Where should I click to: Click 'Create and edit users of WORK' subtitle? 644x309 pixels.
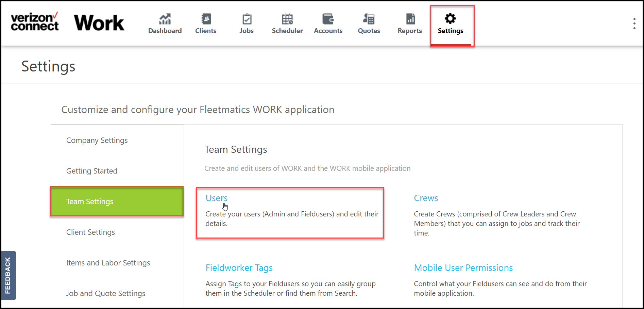[307, 168]
